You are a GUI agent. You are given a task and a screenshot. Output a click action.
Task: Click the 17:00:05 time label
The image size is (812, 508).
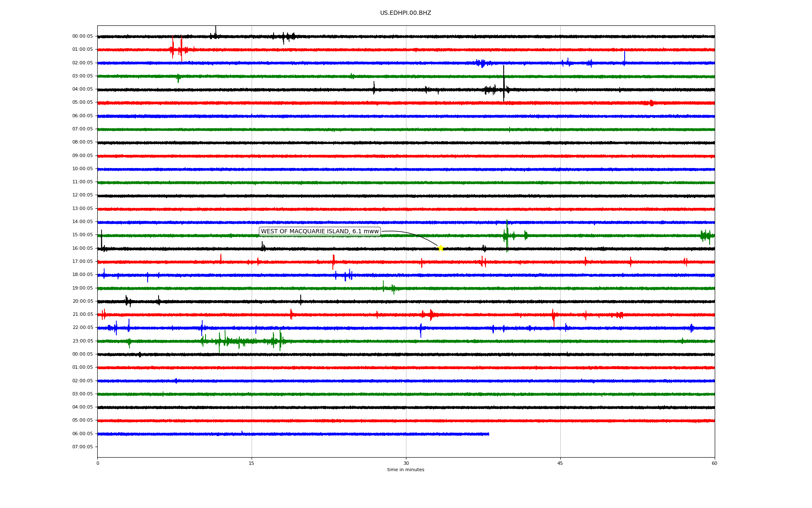point(82,262)
